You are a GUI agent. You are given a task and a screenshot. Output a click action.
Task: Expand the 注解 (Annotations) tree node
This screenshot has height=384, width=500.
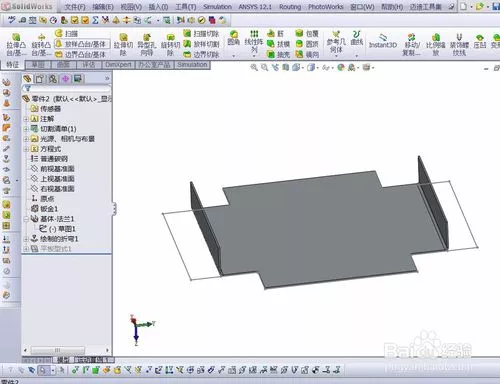(26, 119)
